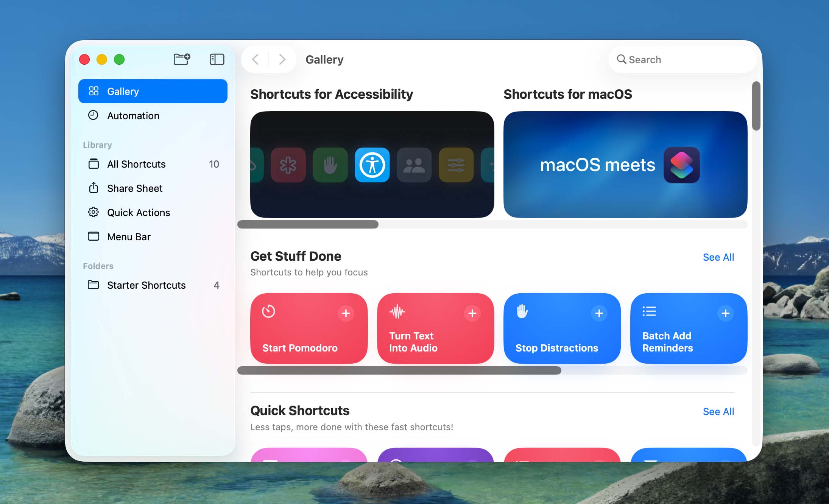Click the Get Stuff Done horizontal scrollbar
Viewport: 829px width, 504px height.
click(399, 370)
